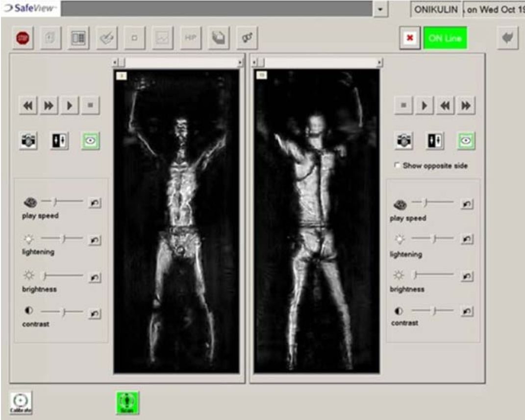
Task: Click left panel invert figure icon
Action: tap(60, 141)
